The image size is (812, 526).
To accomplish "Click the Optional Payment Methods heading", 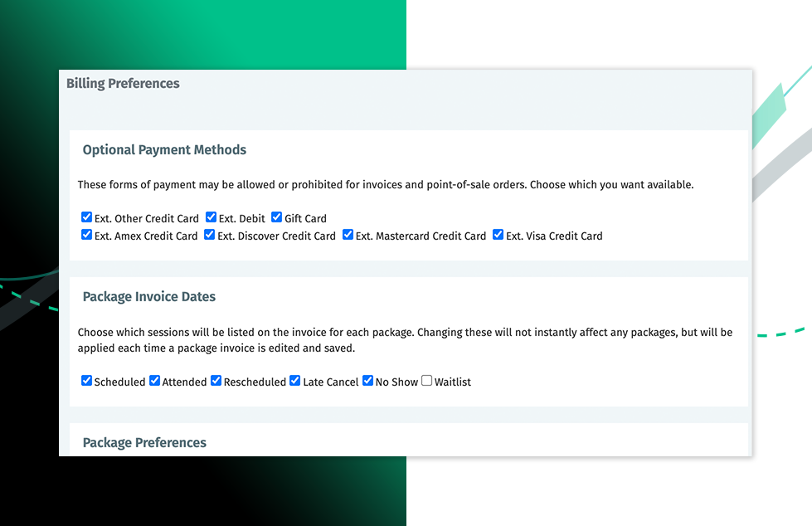I will click(x=164, y=150).
